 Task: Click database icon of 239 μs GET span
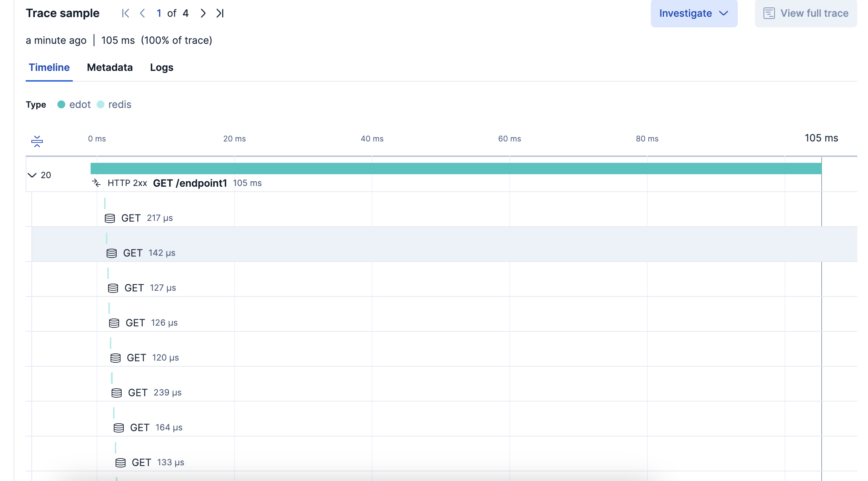click(117, 393)
